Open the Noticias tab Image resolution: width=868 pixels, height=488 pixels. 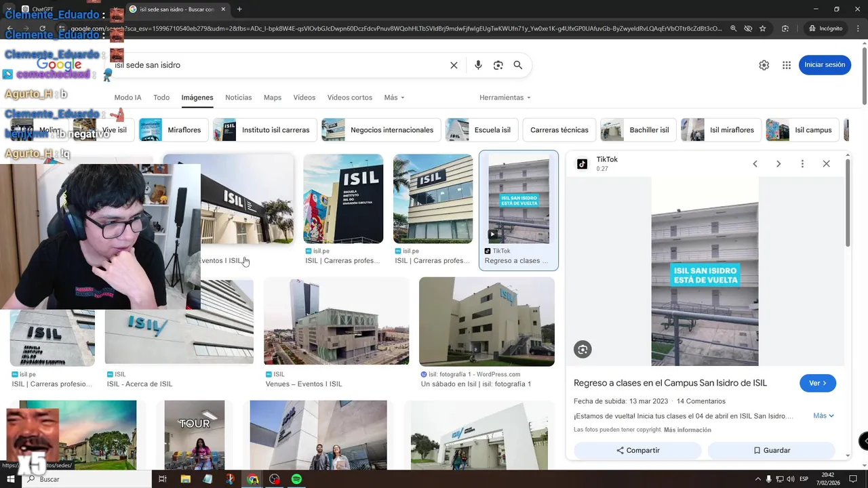click(x=239, y=98)
